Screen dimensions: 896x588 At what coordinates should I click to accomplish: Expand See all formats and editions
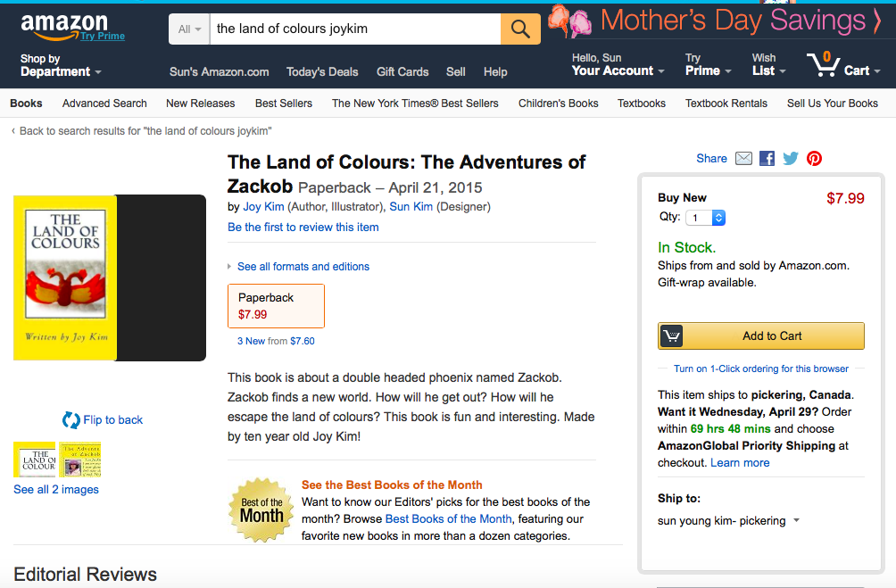point(303,266)
